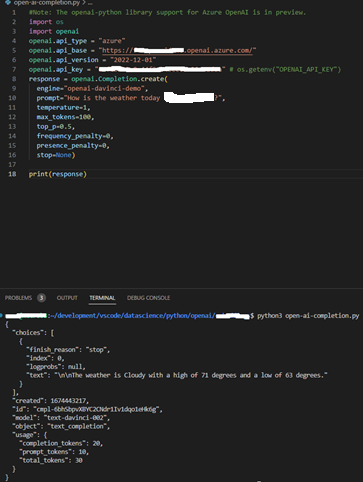Click the api_version value "2022-12-01"
The height and width of the screenshot is (482, 363).
(x=133, y=60)
